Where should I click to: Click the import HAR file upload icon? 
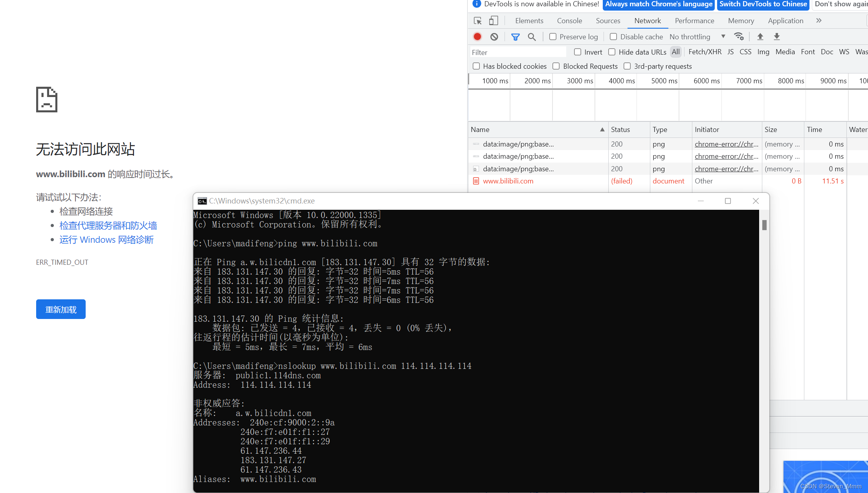point(760,37)
